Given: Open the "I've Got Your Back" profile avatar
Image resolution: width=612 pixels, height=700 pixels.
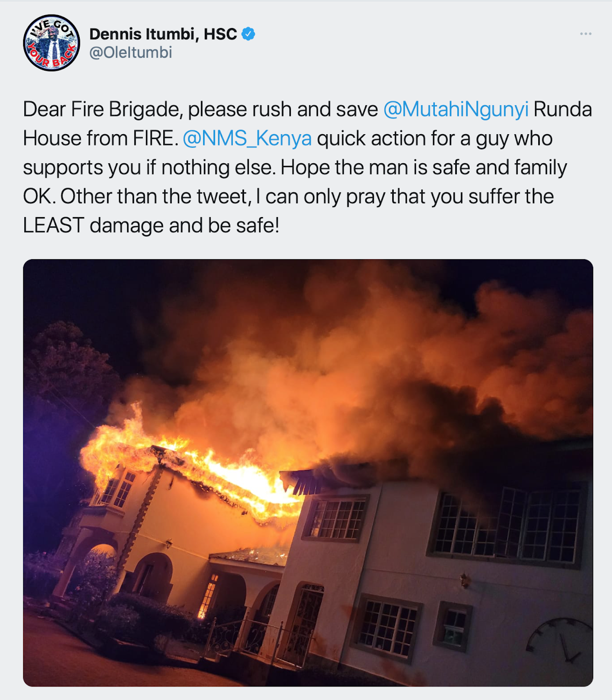Looking at the screenshot, I should 52,43.
